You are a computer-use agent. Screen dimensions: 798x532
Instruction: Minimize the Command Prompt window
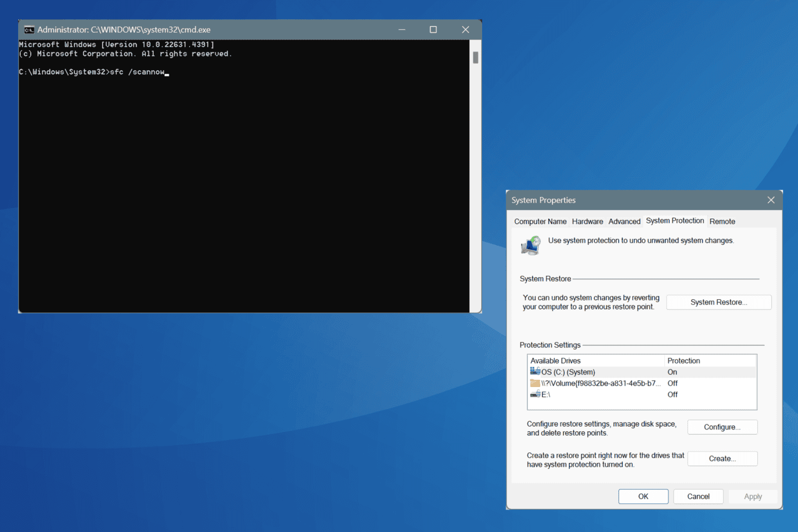click(402, 30)
